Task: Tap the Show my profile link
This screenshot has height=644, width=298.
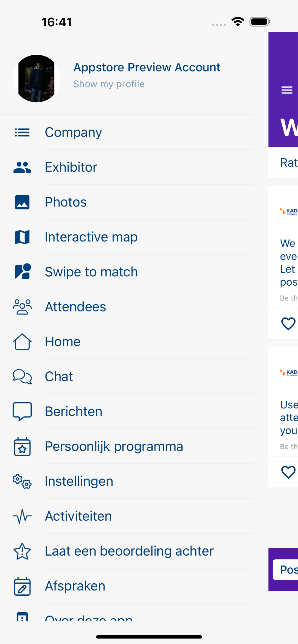Action: (109, 84)
